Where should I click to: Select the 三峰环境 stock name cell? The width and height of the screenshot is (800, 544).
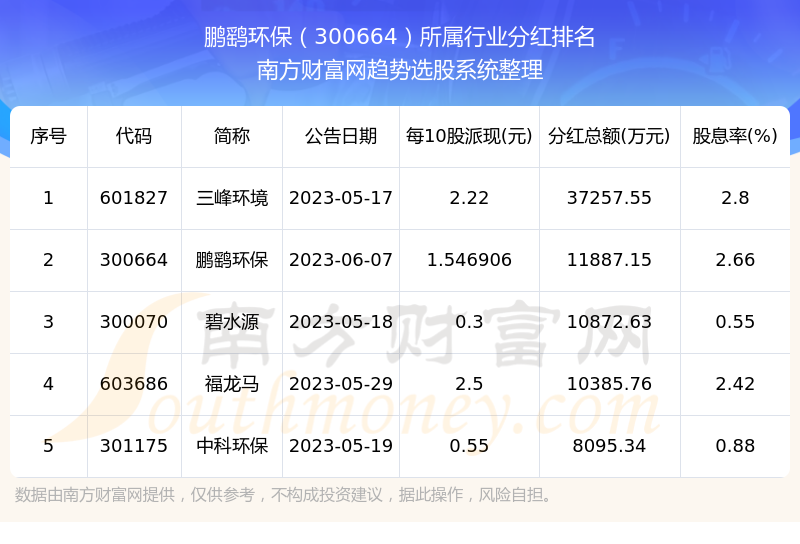click(x=232, y=198)
